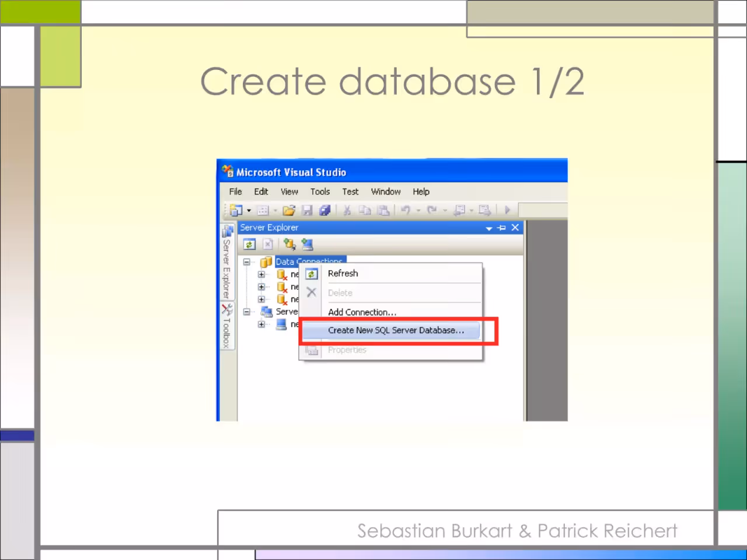Click the Cut scissors icon
The height and width of the screenshot is (560, 747).
(347, 210)
